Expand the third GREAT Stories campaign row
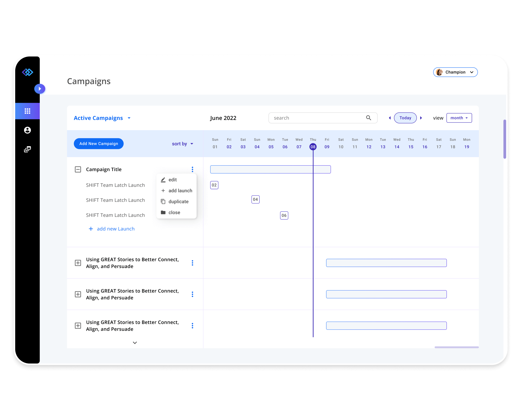This screenshot has height=420, width=521. tap(78, 326)
